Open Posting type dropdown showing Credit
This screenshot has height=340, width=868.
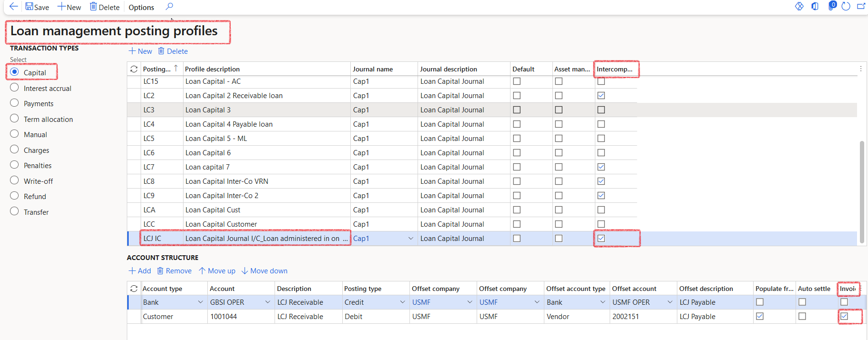(402, 302)
